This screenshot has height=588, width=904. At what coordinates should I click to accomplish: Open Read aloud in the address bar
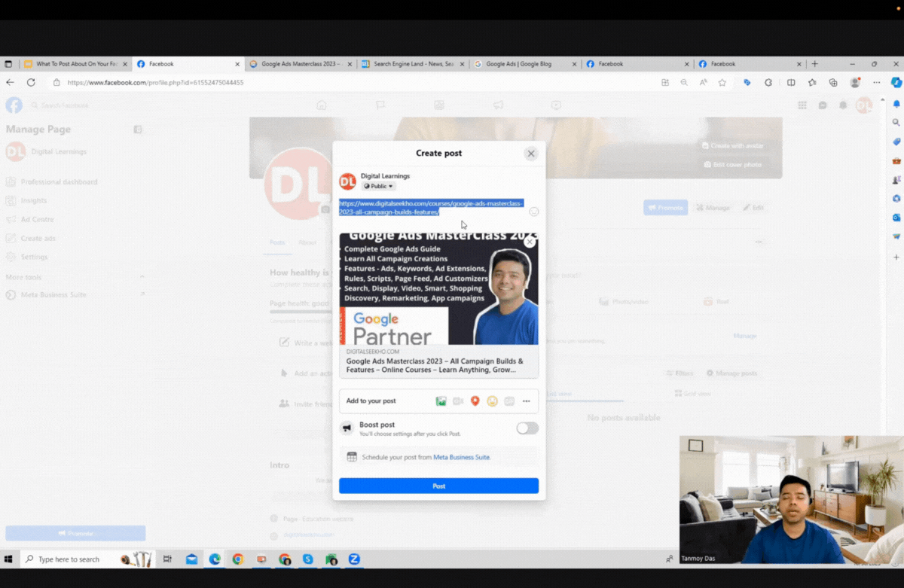703,83
